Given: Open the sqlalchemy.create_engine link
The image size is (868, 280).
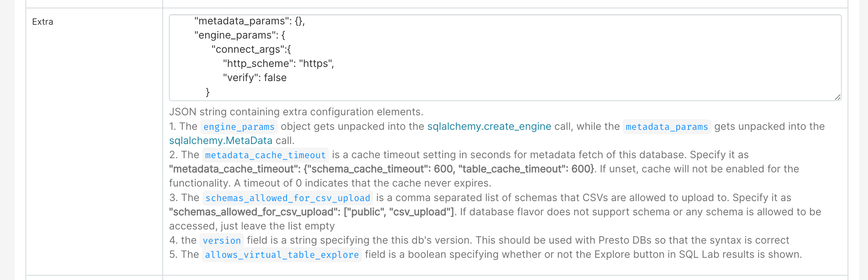Looking at the screenshot, I should coord(489,127).
